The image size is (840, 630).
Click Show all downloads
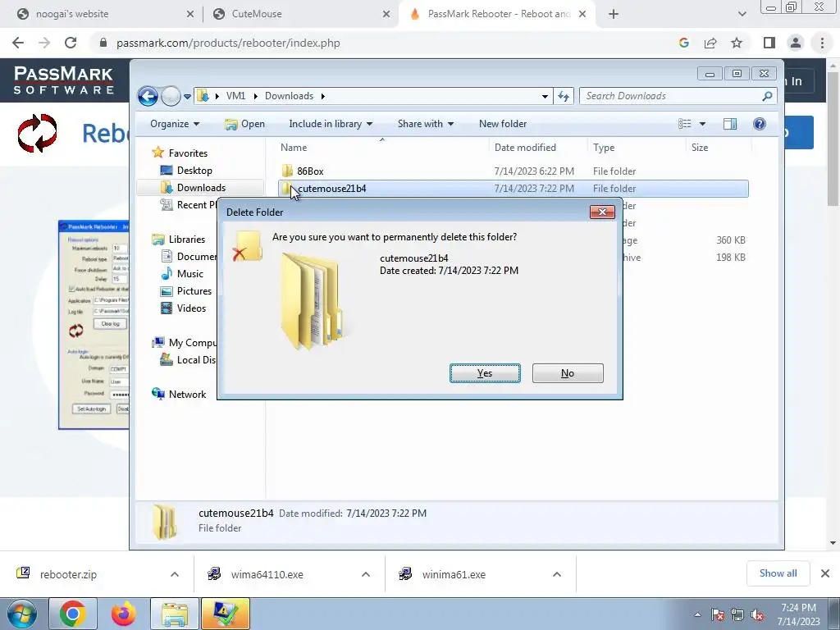[x=778, y=573]
